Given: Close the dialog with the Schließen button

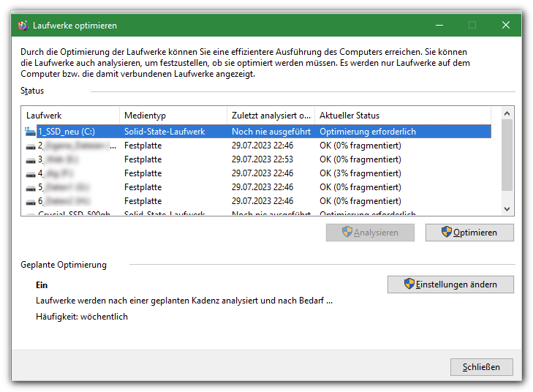Looking at the screenshot, I should [x=481, y=367].
